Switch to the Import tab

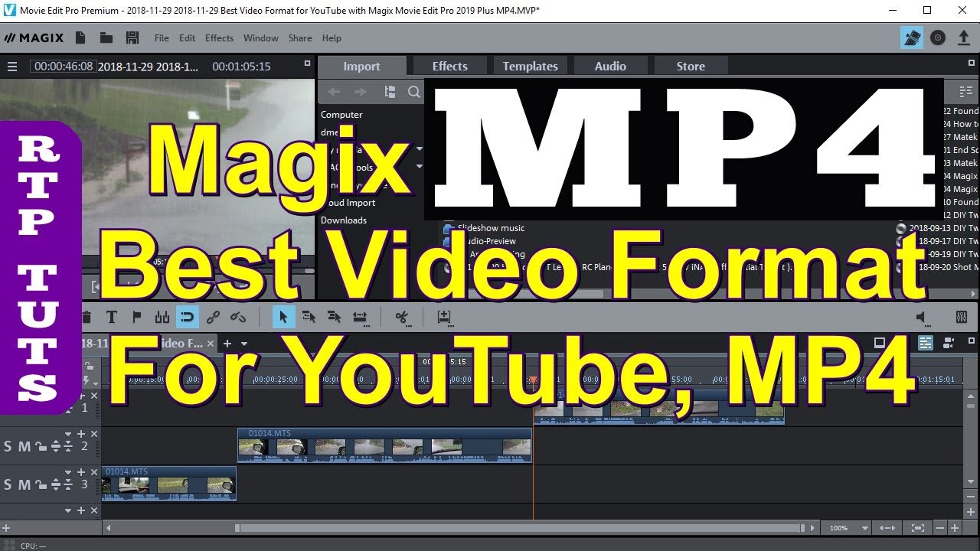pyautogui.click(x=361, y=67)
